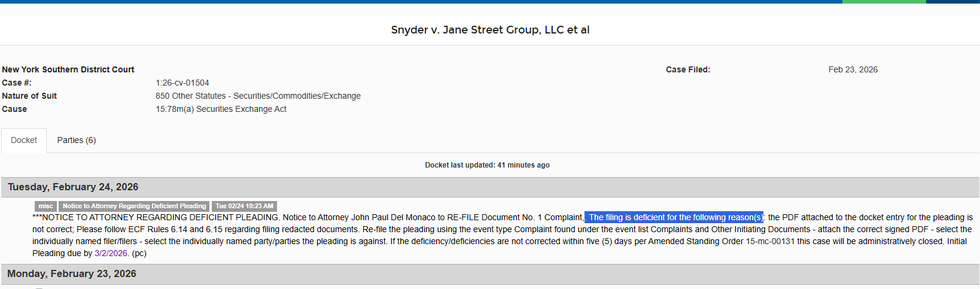Click the '15:78m(a) Securities Exchange Act' cause value

[x=221, y=109]
